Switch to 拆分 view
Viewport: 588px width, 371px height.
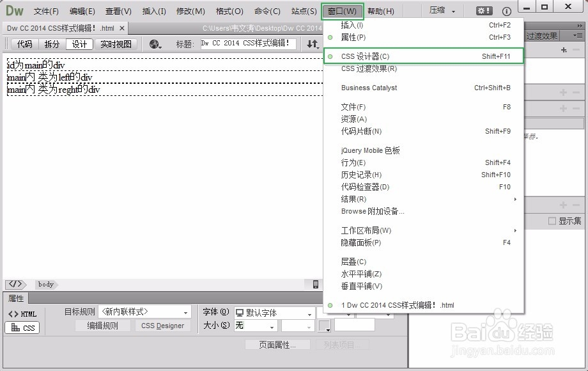[52, 44]
